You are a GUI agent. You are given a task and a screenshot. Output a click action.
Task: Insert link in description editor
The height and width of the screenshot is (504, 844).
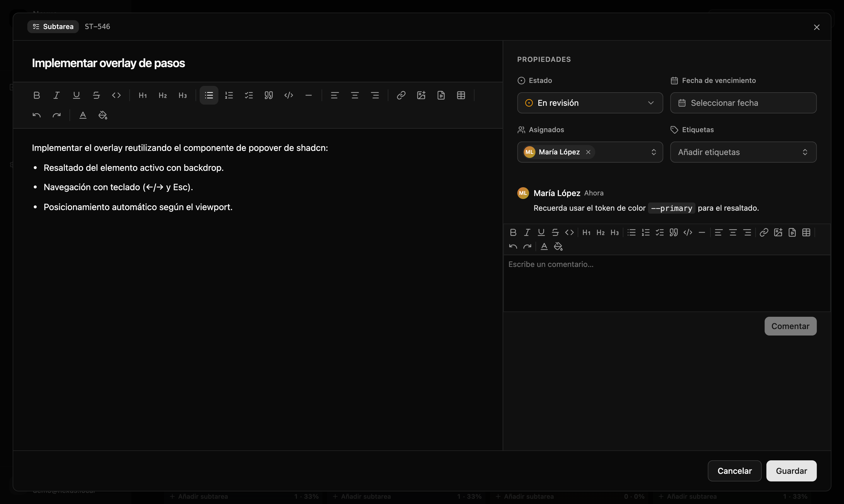(401, 96)
